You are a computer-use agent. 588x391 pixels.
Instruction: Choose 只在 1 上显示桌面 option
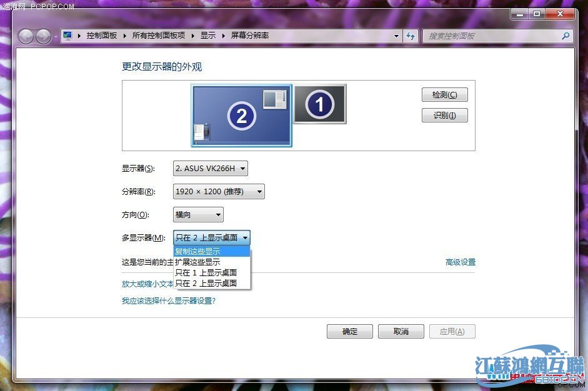pyautogui.click(x=211, y=272)
